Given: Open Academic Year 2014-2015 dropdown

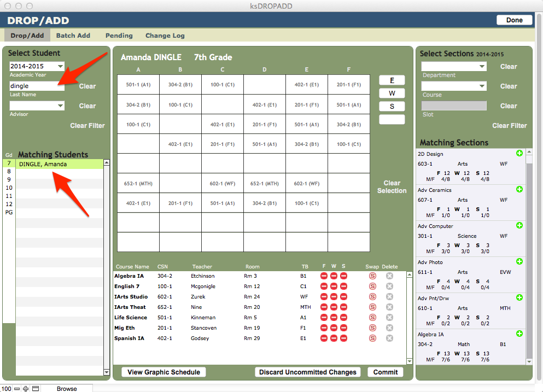Looking at the screenshot, I should pyautogui.click(x=37, y=66).
